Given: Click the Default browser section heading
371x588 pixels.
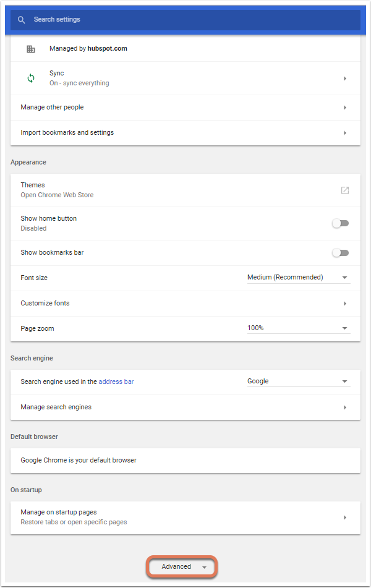Looking at the screenshot, I should [x=34, y=437].
